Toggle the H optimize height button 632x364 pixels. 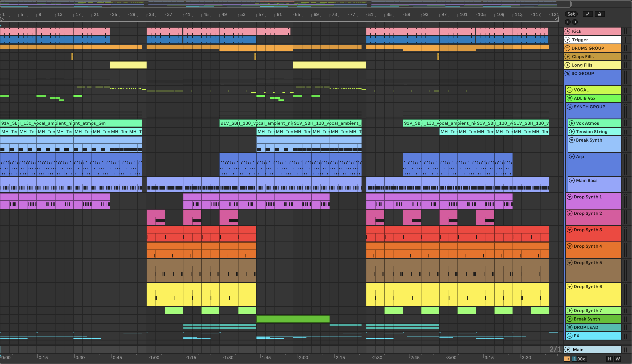610,359
